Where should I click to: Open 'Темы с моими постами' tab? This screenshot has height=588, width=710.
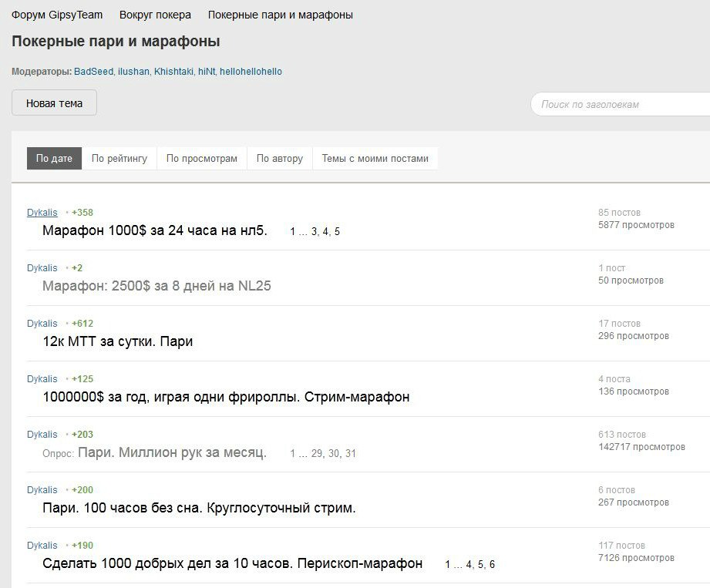click(375, 159)
